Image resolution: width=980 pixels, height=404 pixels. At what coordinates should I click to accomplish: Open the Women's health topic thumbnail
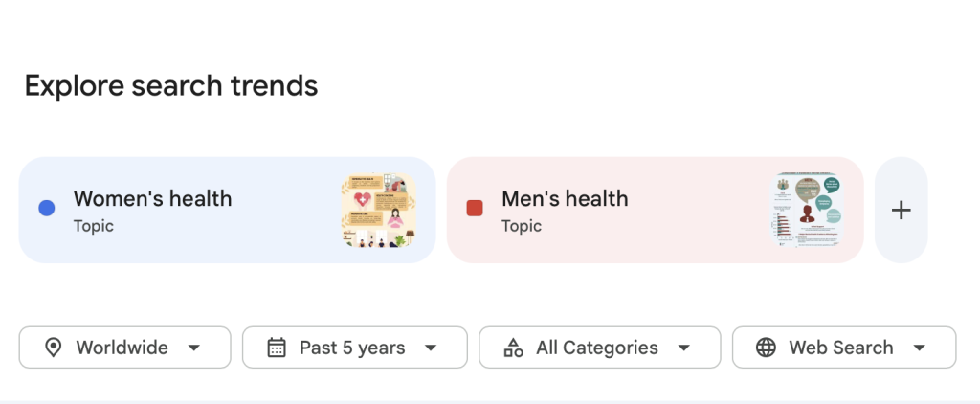(379, 210)
